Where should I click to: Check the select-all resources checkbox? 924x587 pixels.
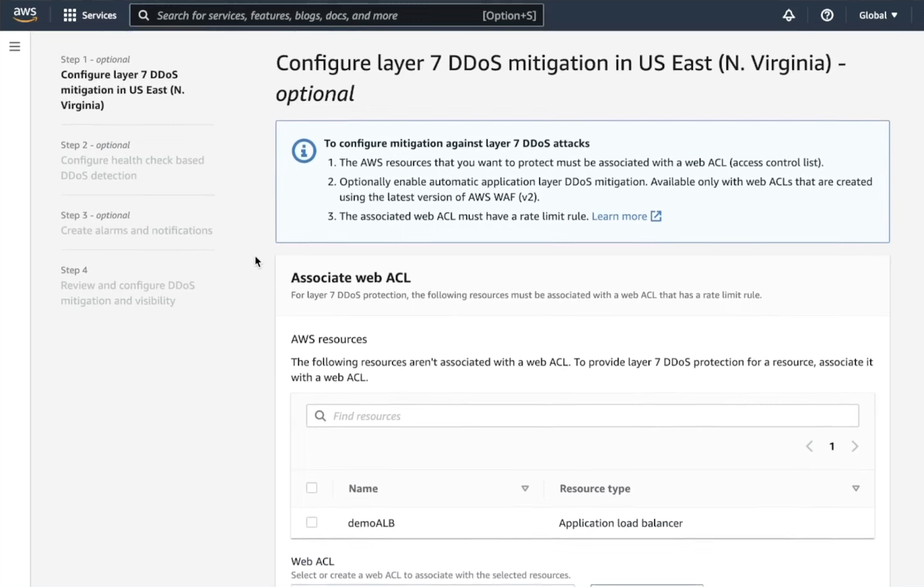point(312,488)
